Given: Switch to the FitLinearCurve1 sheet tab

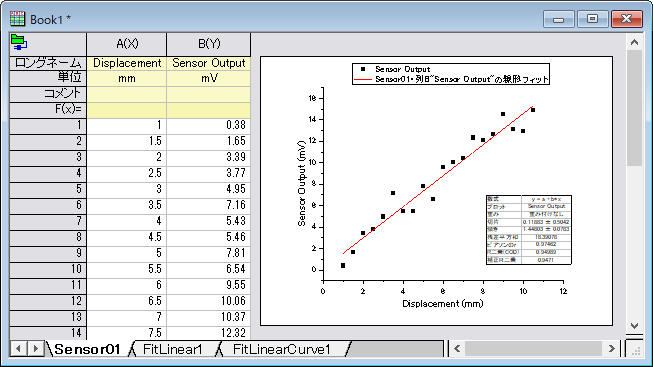Looking at the screenshot, I should point(282,349).
